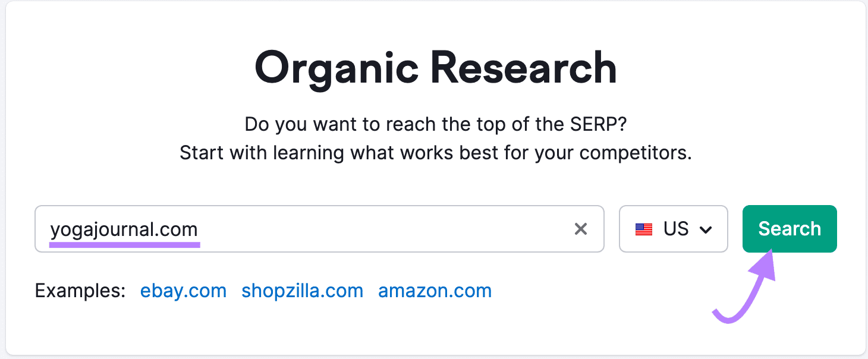Viewport: 868px width, 359px height.
Task: Tap the dropdown arrow on the US selector
Action: tap(708, 229)
